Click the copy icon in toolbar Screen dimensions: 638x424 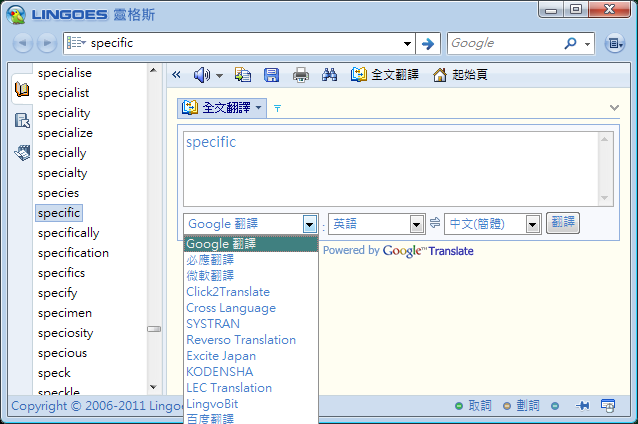[243, 75]
